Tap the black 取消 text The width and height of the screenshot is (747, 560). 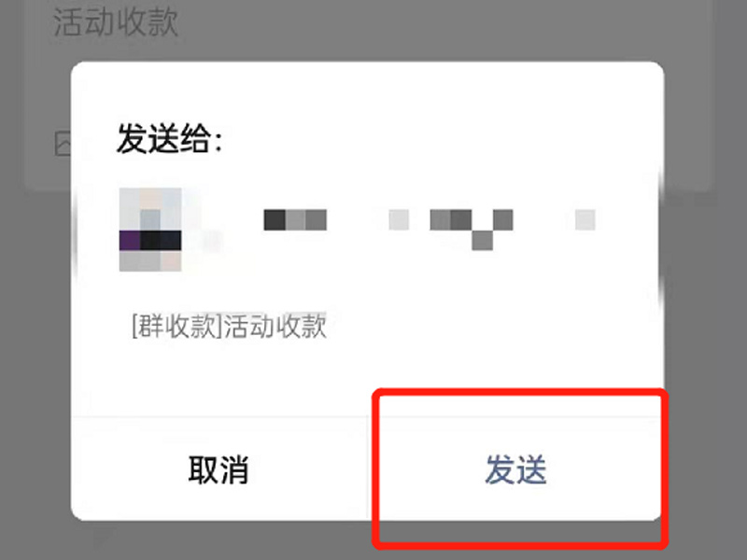click(x=218, y=470)
